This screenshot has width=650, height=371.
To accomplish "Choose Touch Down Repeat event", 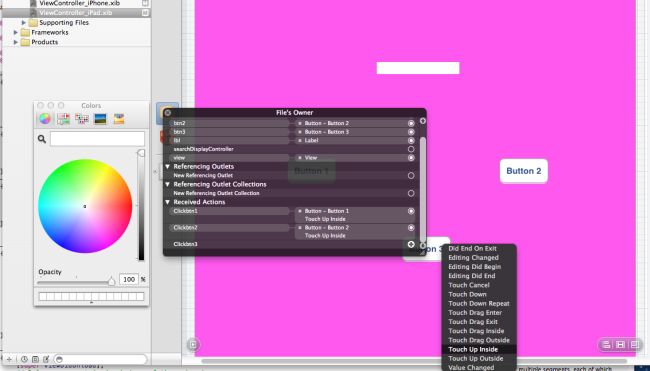I will point(479,303).
